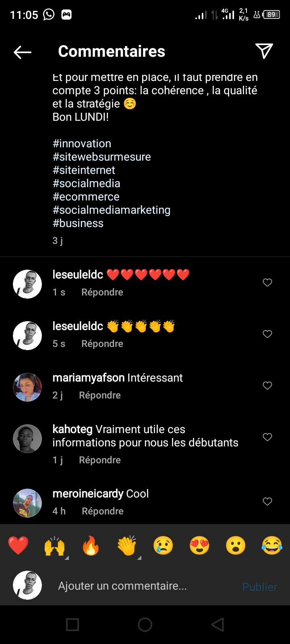This screenshot has width=290, height=644.
Task: Like kahoteg's comment with the heart
Action: tap(267, 437)
